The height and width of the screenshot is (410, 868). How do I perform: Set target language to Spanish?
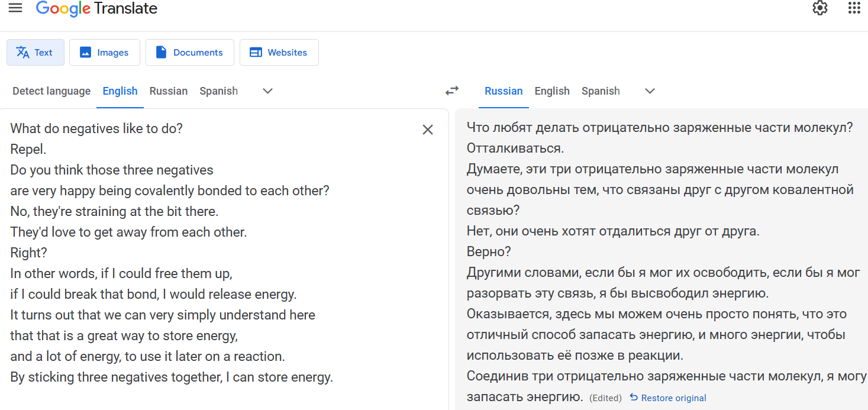tap(600, 91)
